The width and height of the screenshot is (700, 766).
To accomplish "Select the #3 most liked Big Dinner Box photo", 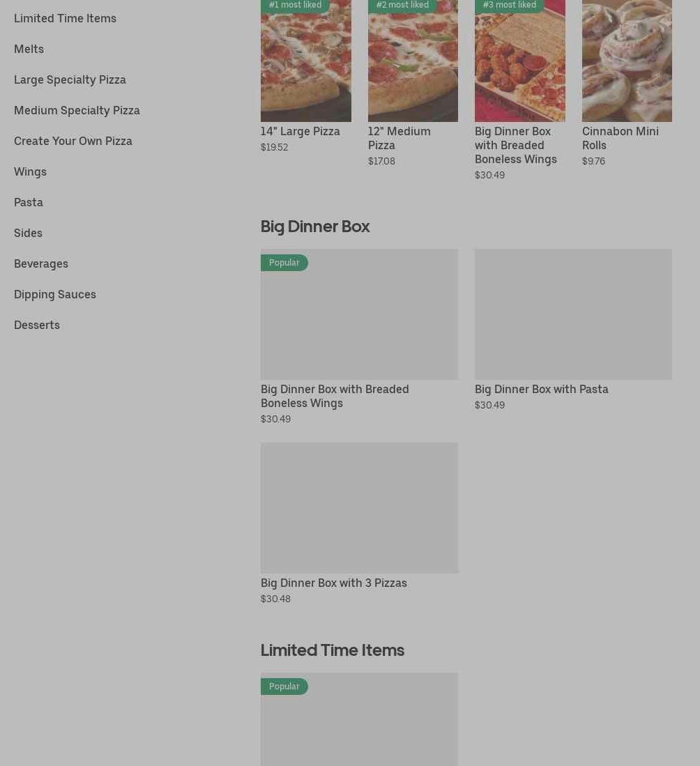I will tap(520, 61).
